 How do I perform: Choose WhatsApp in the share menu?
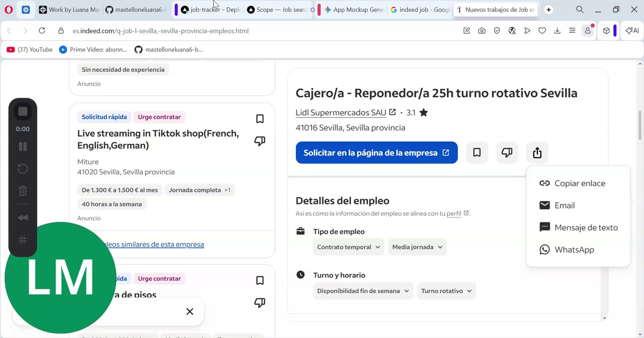[x=578, y=250]
